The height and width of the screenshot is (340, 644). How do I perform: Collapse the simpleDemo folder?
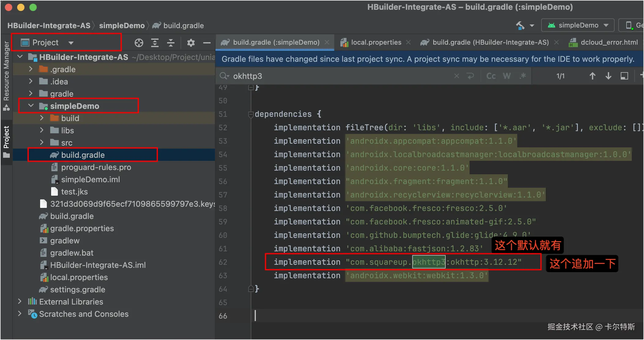31,106
